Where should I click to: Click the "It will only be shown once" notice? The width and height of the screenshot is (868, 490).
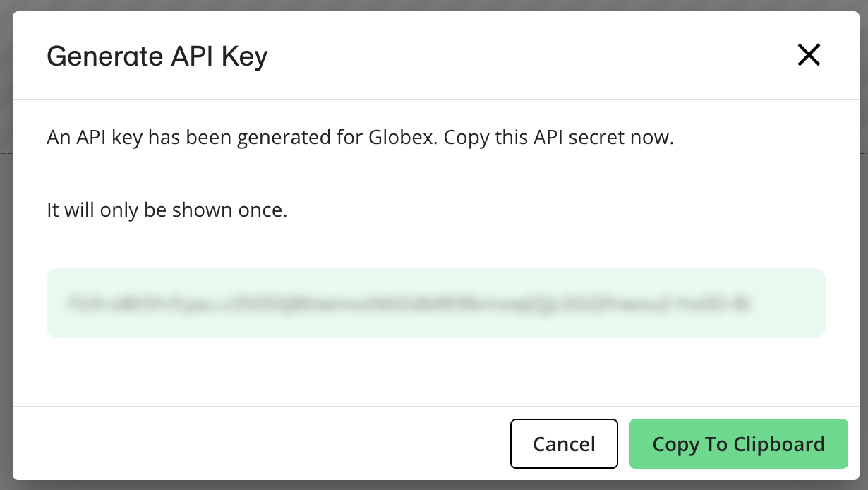tap(167, 210)
